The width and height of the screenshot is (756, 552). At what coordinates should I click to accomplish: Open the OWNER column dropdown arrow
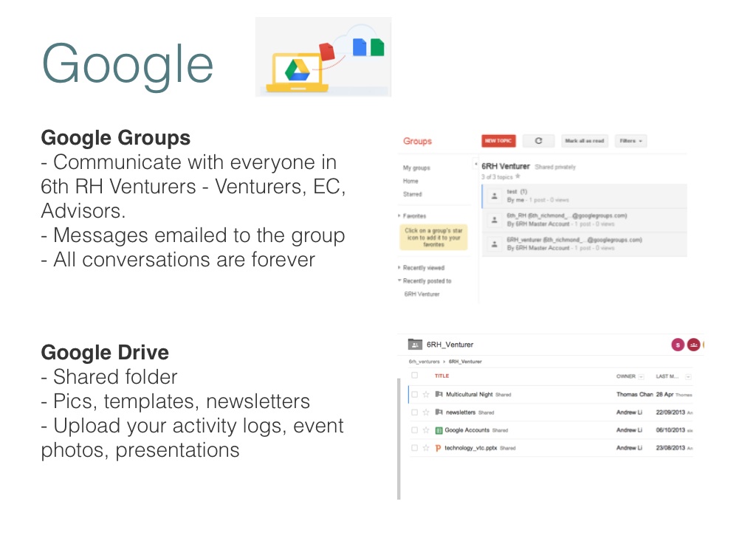tap(641, 376)
